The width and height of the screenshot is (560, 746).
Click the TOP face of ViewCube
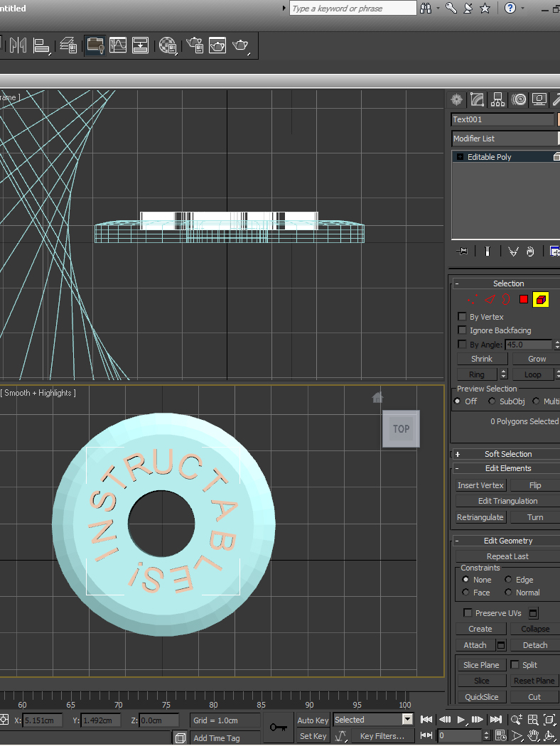pyautogui.click(x=401, y=428)
